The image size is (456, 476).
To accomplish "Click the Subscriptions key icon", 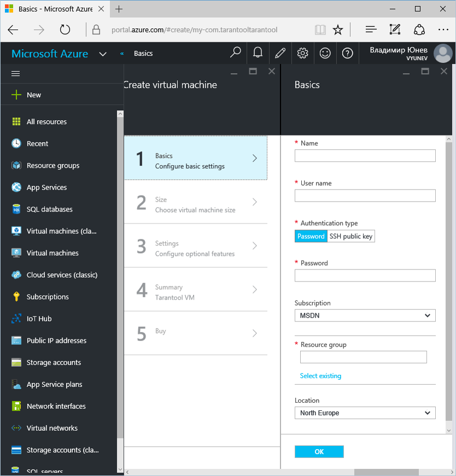I will pos(16,297).
